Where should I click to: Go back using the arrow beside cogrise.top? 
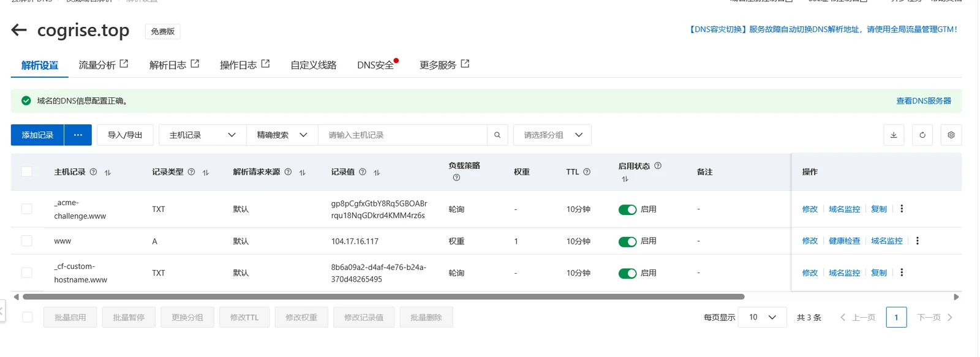(x=19, y=30)
